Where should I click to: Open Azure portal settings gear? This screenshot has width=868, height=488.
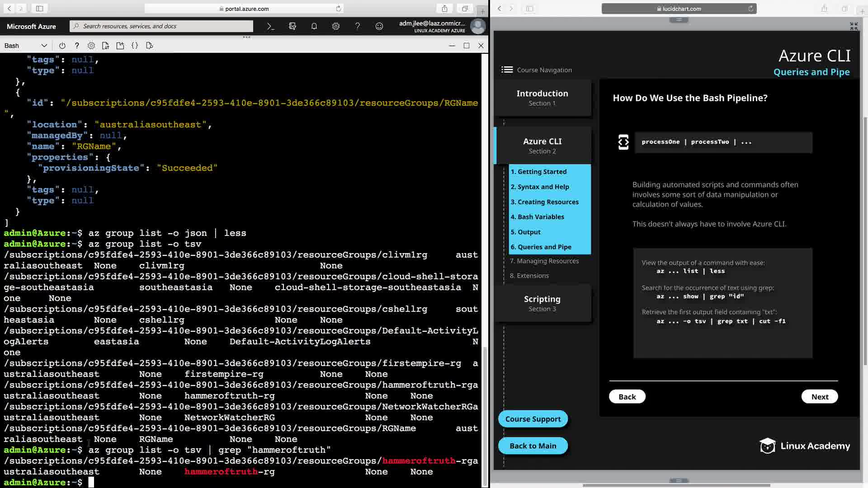coord(336,26)
